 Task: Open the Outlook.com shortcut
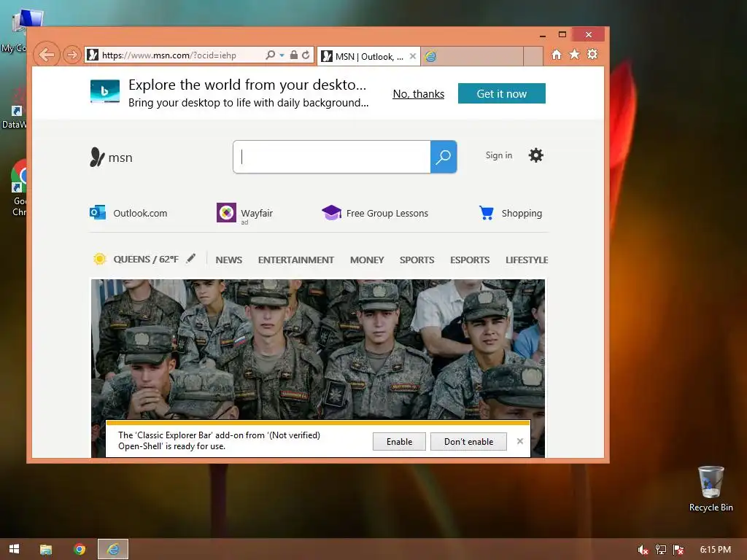point(128,213)
